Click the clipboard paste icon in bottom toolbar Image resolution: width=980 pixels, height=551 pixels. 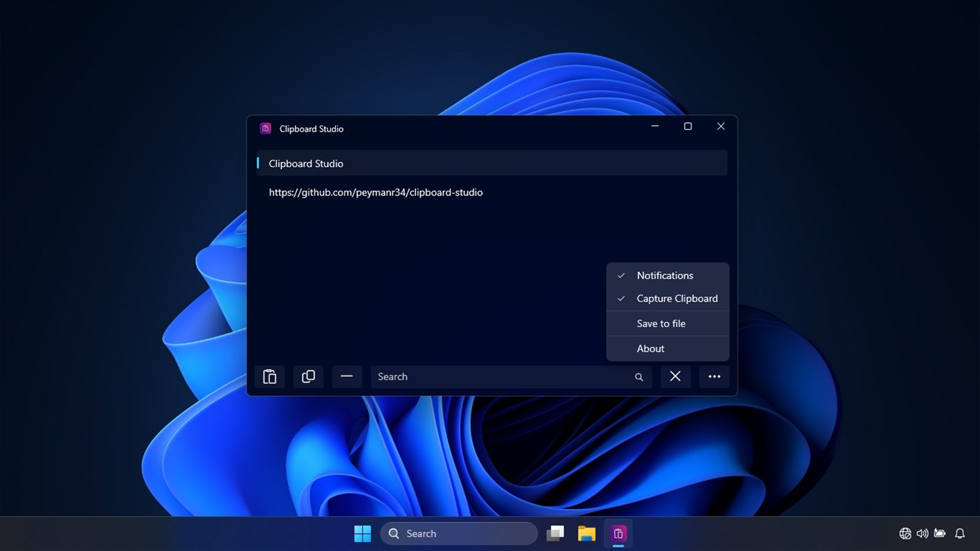click(x=270, y=377)
